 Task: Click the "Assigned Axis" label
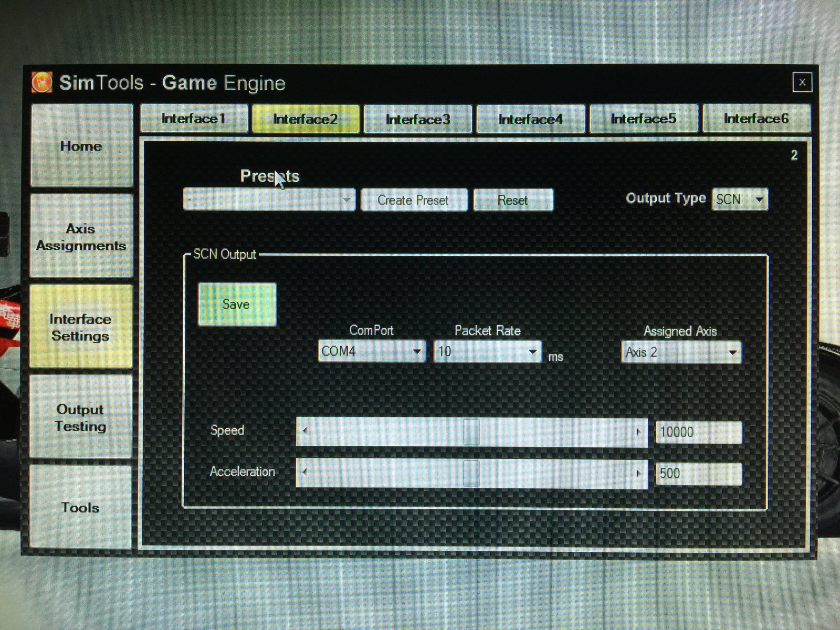(680, 331)
